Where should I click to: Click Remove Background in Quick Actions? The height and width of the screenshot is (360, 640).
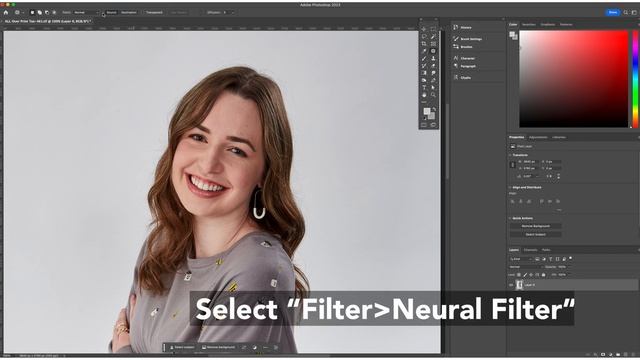point(536,226)
